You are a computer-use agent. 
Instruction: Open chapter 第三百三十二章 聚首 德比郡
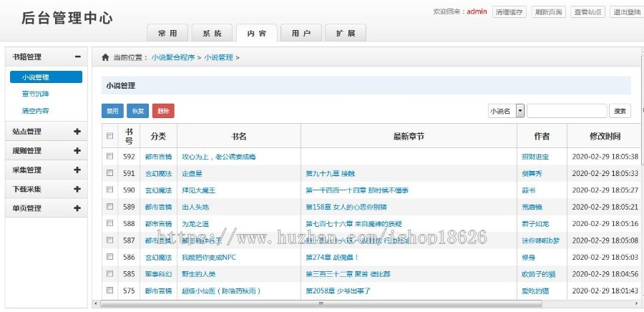tap(348, 274)
